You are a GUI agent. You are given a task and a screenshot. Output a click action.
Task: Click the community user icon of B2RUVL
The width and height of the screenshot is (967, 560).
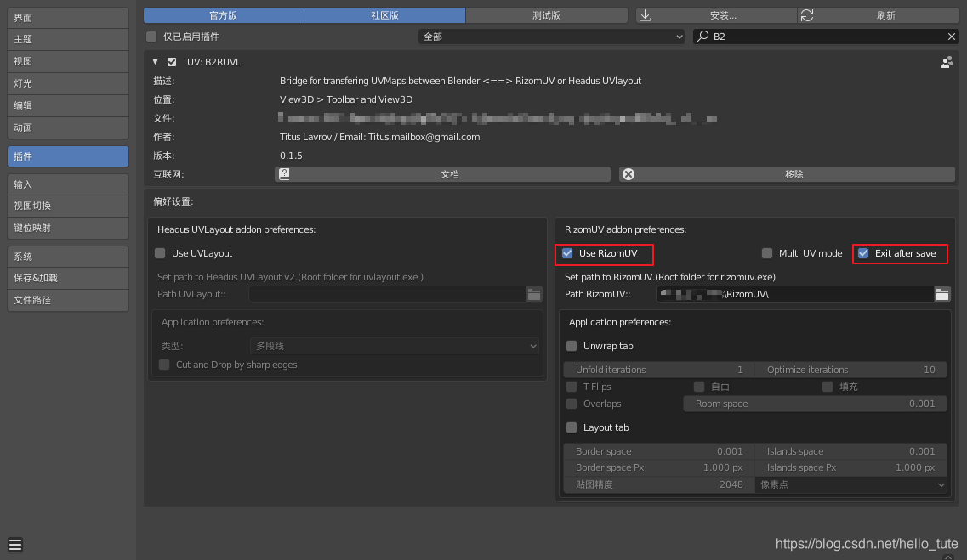coord(947,62)
